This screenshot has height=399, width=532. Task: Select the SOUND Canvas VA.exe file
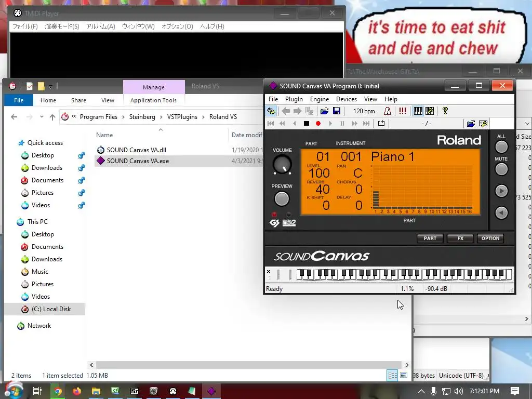pyautogui.click(x=138, y=161)
